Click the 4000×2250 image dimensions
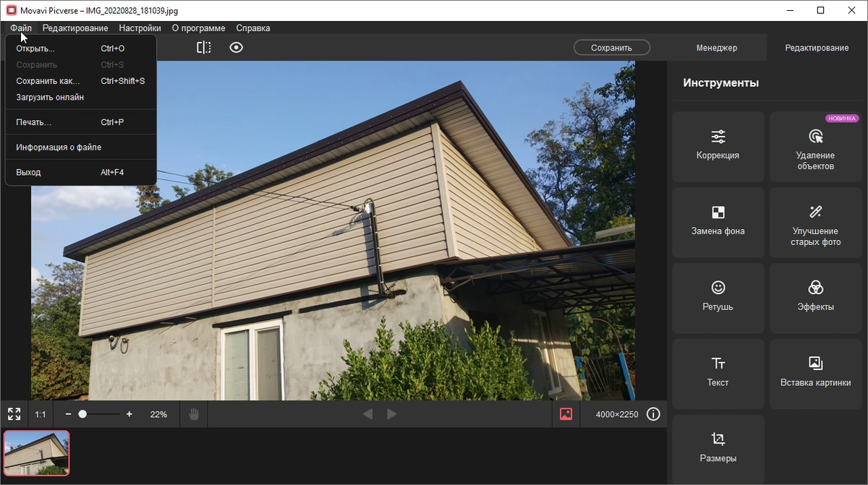This screenshot has height=485, width=868. point(617,414)
